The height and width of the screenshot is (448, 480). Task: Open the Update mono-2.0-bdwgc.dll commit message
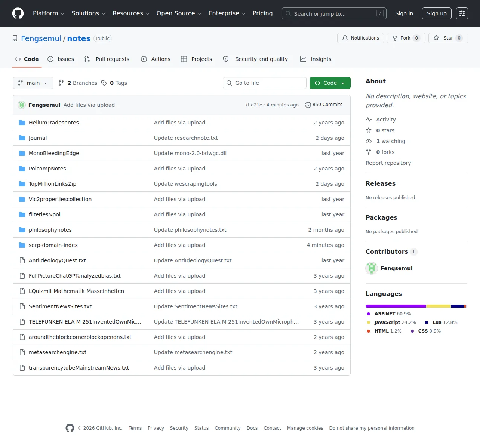tap(190, 153)
